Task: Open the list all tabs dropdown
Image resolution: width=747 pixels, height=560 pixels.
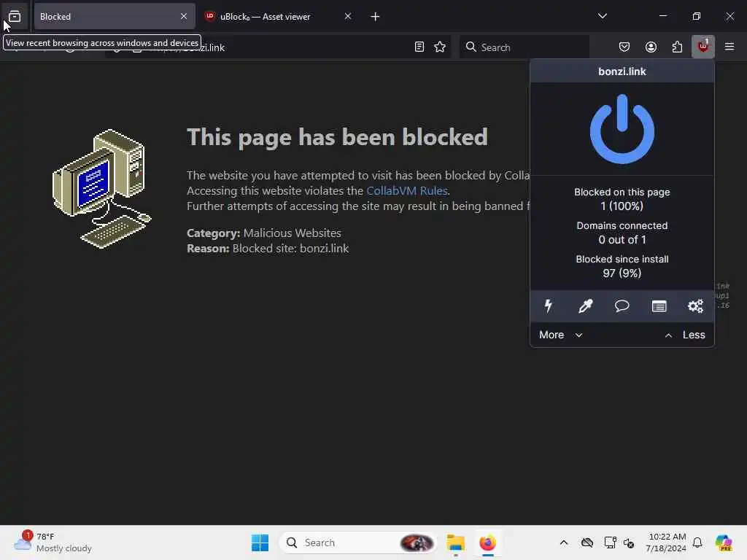Action: pos(602,16)
